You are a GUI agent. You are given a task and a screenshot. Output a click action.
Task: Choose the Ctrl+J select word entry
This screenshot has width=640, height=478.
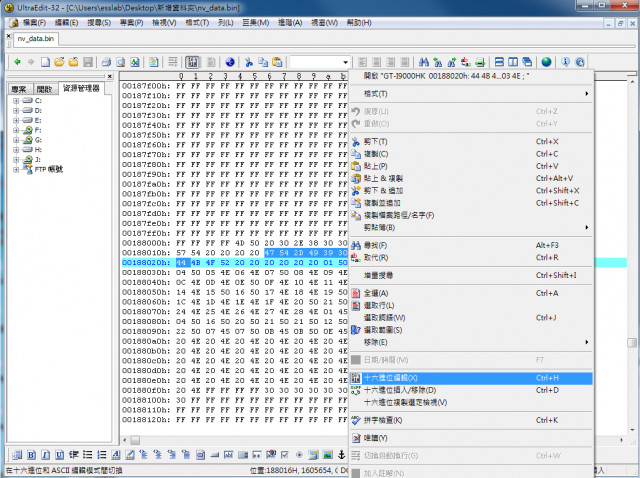tap(471, 318)
